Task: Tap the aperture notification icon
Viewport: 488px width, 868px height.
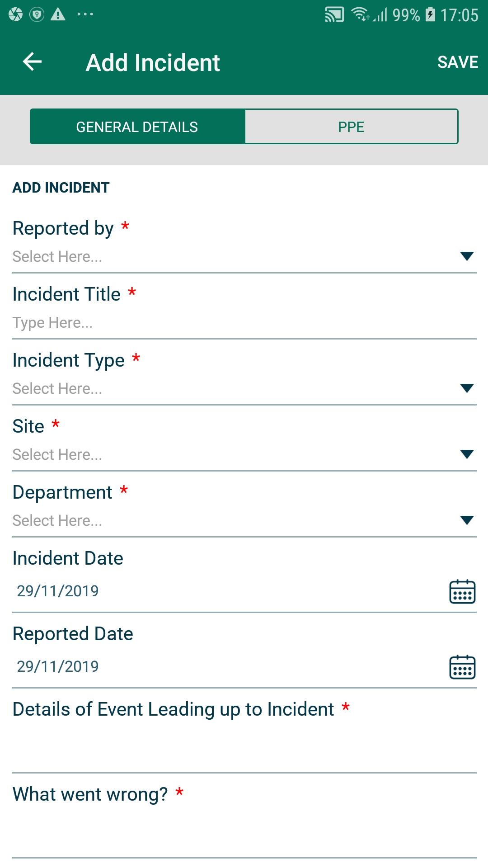Action: click(x=15, y=14)
